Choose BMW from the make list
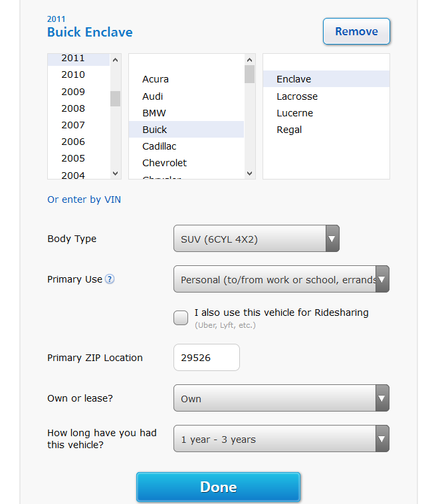The image size is (436, 504). (186, 113)
